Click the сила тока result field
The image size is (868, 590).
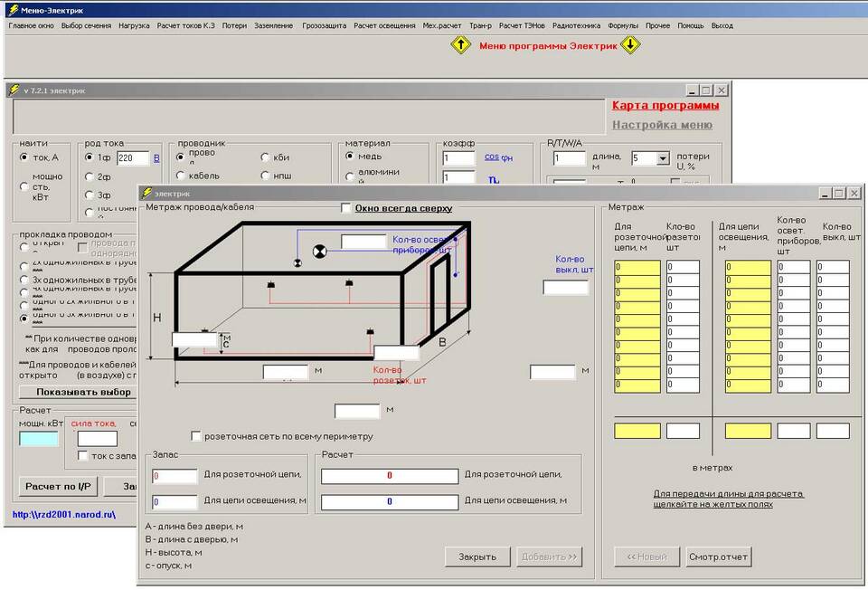click(98, 439)
